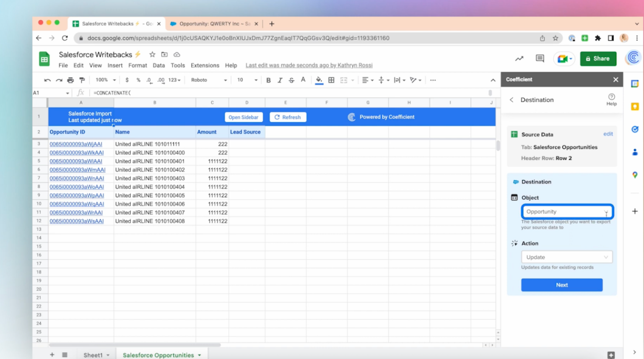644x359 pixels.
Task: Open font size 10 dropdown
Action: (x=247, y=80)
